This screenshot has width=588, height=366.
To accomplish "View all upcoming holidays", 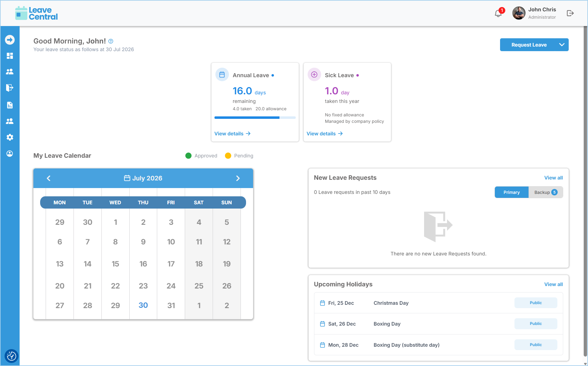I will (553, 284).
